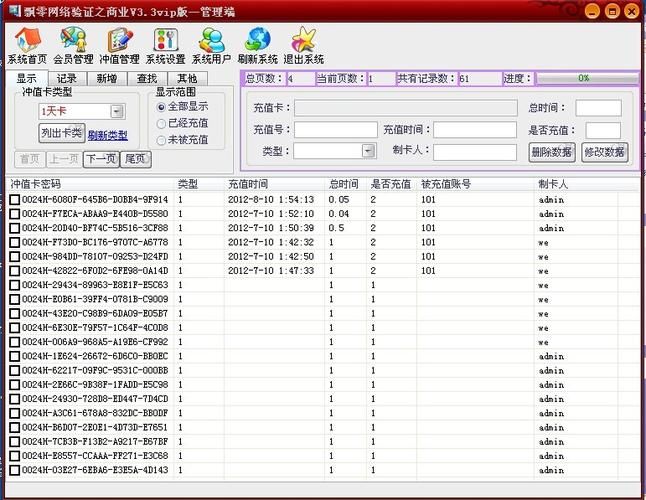Open the 1天卡 card type dropdown
This screenshot has height=500, width=646.
point(117,112)
